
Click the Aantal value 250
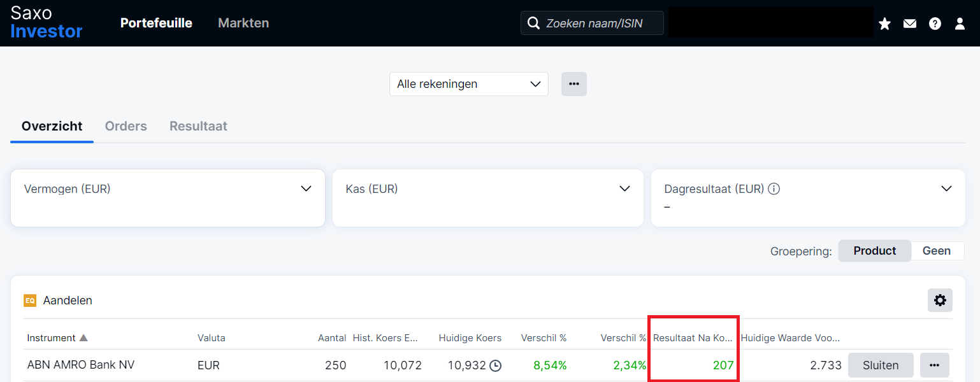[x=335, y=365]
